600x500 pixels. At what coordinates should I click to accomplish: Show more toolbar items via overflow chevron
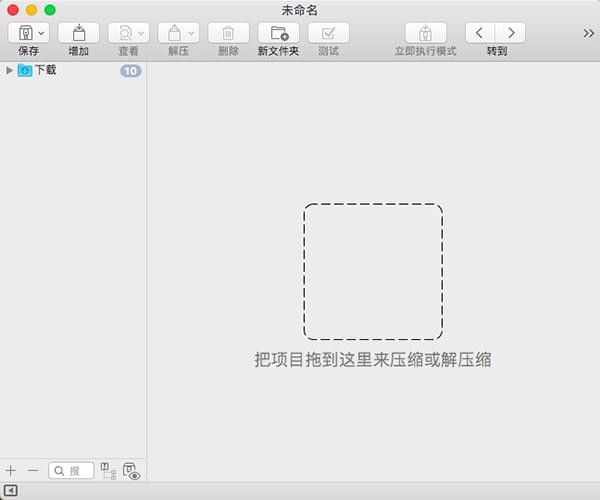(x=588, y=33)
